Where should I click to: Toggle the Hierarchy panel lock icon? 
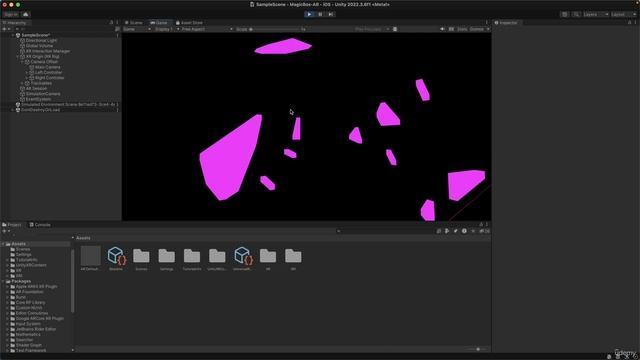111,23
